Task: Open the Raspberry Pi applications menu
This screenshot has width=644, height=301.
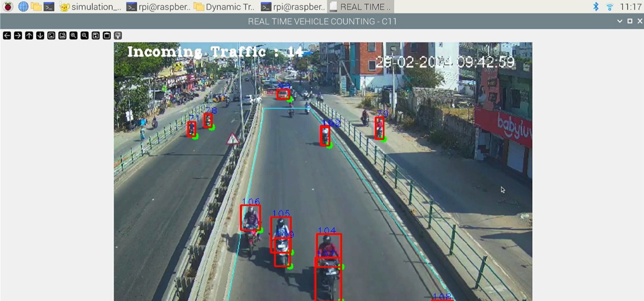Action: tap(7, 7)
